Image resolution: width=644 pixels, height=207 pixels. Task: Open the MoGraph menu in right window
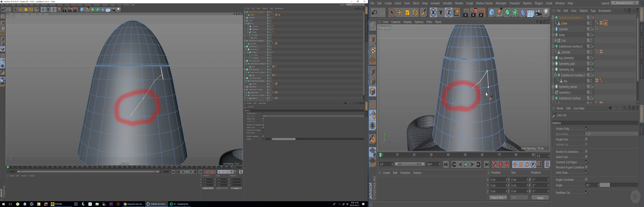pos(501,3)
